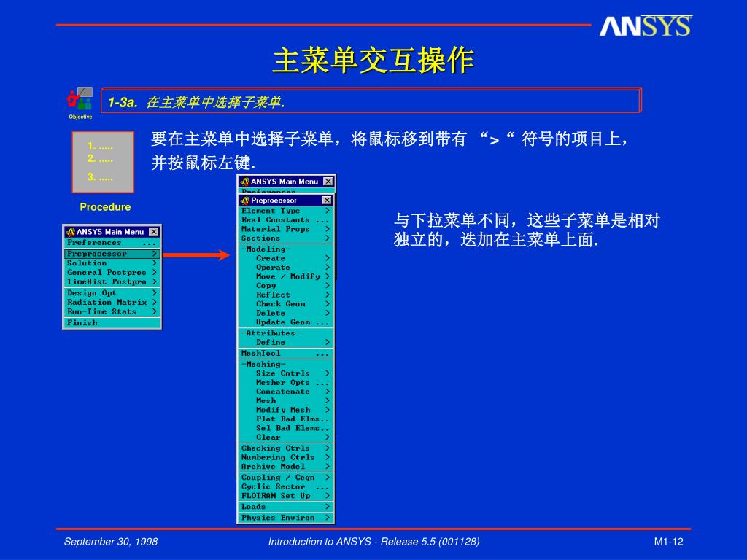Image resolution: width=747 pixels, height=560 pixels.
Task: Open Reflect under Modeling
Action: pyautogui.click(x=285, y=295)
